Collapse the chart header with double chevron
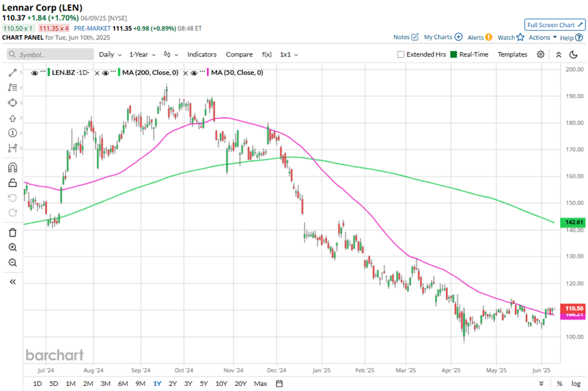Image resolution: width=588 pixels, height=391 pixels. 559,54
